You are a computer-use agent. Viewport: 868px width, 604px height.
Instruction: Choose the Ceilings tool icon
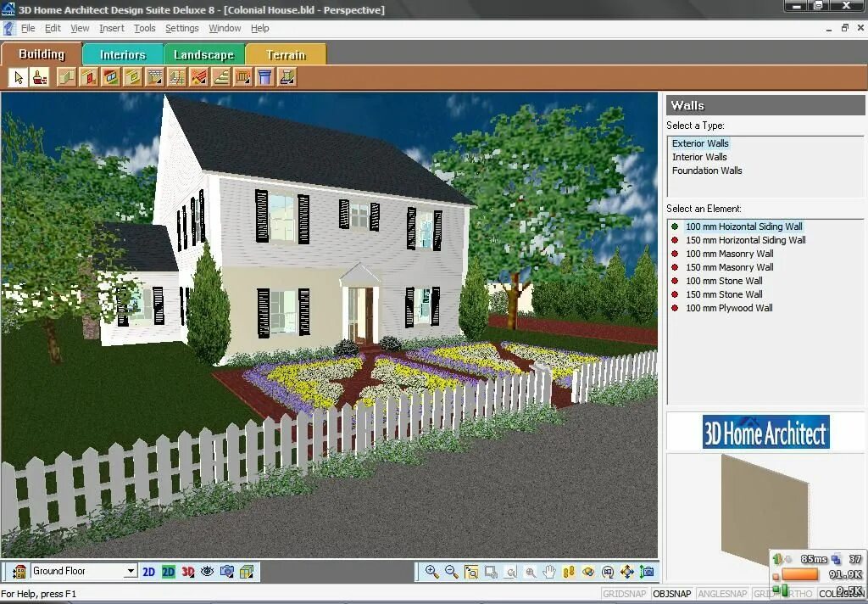(177, 77)
